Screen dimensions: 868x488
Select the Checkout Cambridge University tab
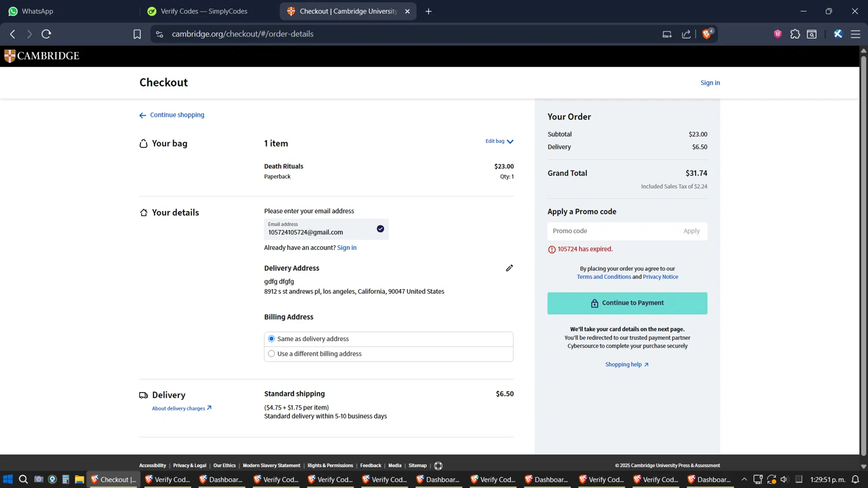click(x=348, y=11)
